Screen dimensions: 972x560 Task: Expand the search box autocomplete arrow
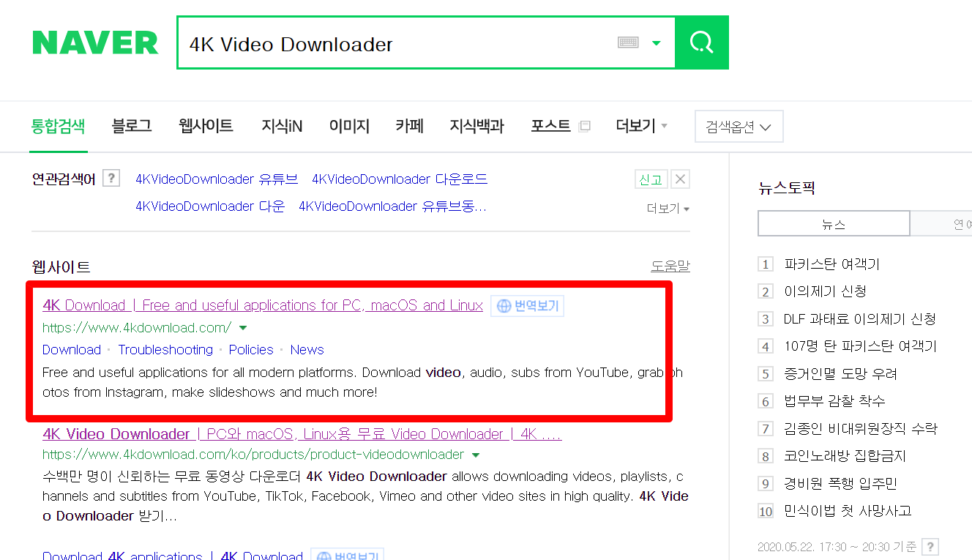point(657,42)
